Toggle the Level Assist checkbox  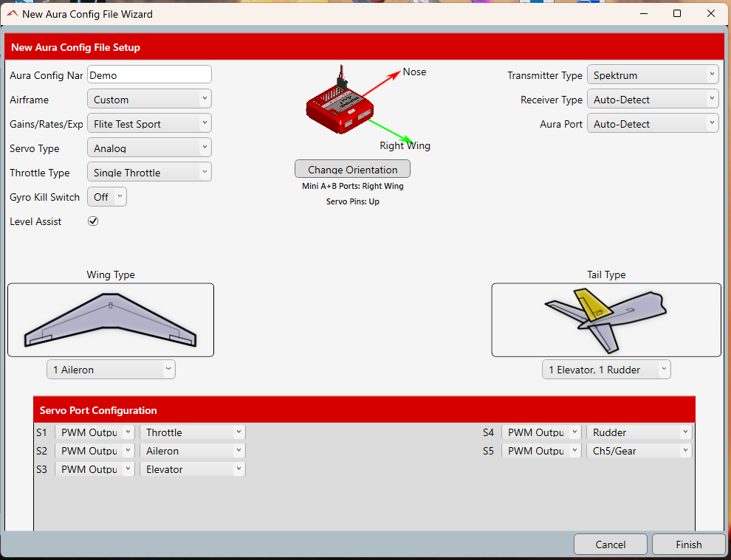(x=93, y=221)
